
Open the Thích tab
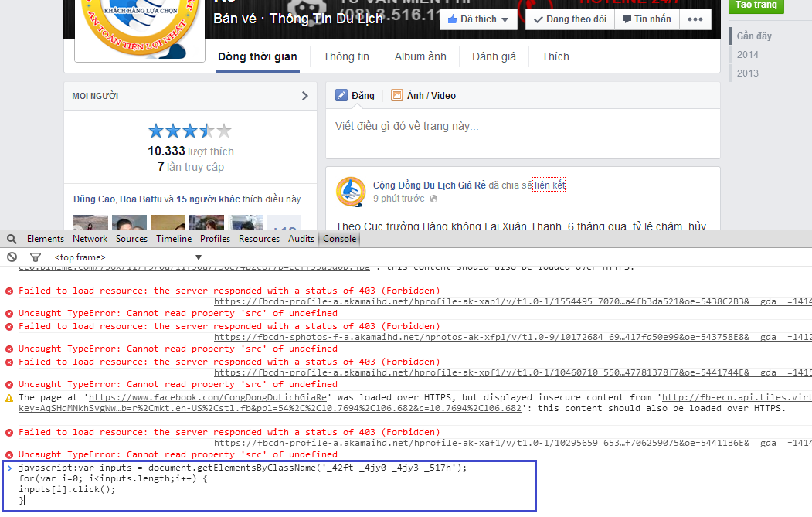click(x=555, y=56)
